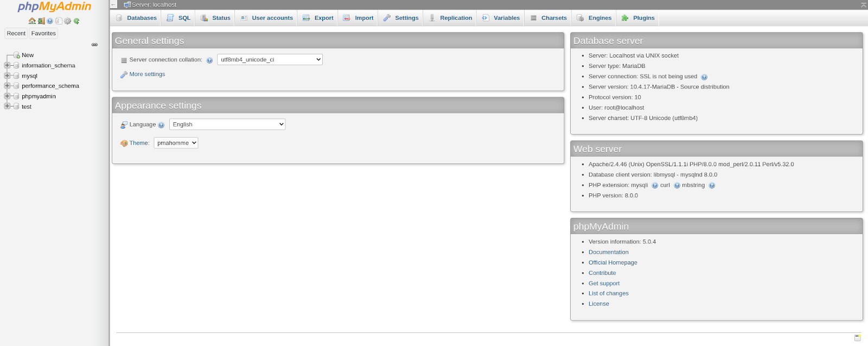Viewport: 868px width, 346px height.
Task: Switch to the SQL tab
Action: 178,18
